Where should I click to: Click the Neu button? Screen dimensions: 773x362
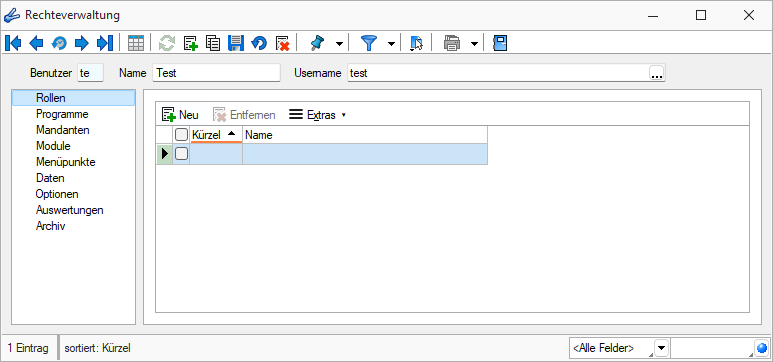180,115
